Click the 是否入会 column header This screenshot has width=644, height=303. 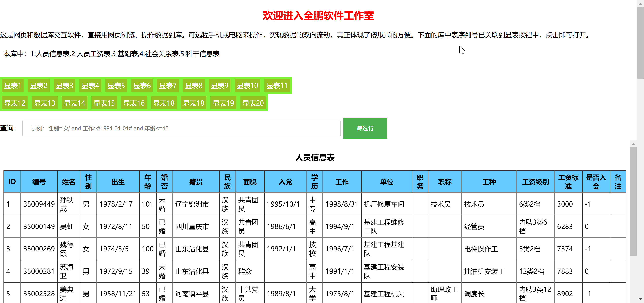[x=596, y=182]
